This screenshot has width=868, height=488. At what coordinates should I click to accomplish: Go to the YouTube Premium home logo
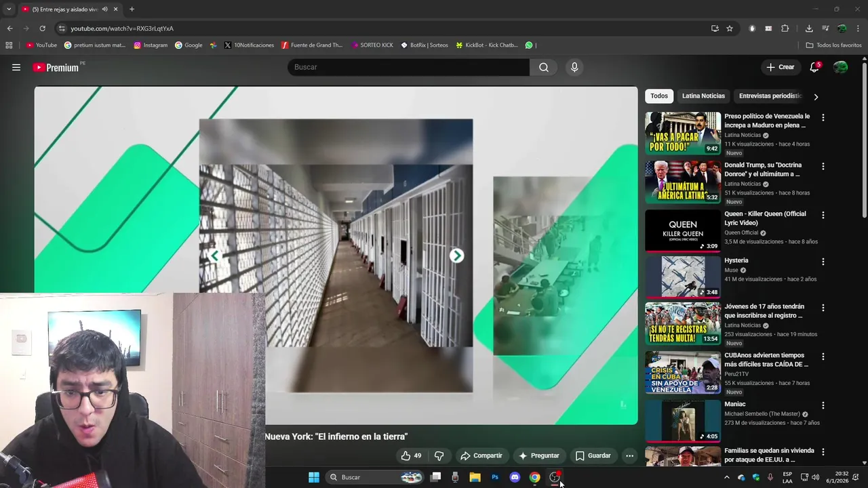(x=56, y=67)
